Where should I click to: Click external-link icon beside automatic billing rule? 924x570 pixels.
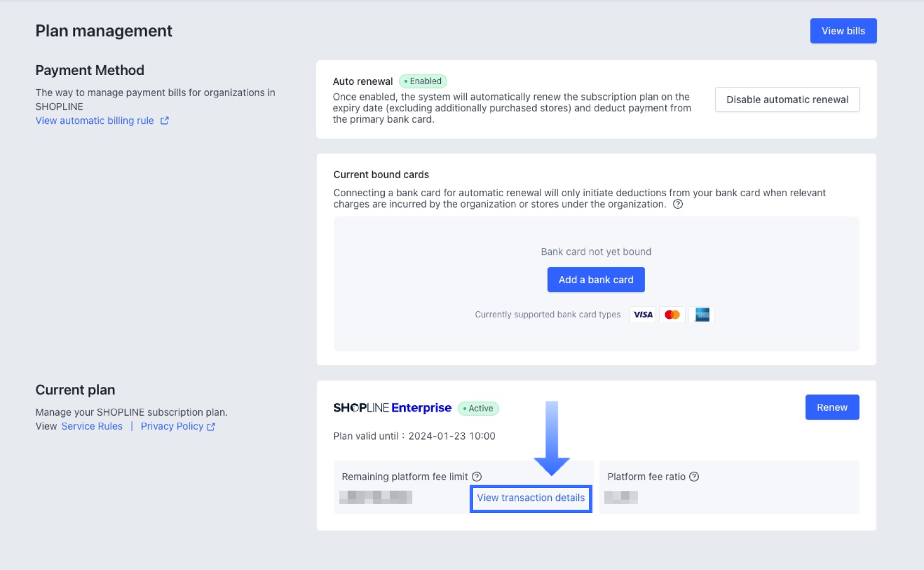tap(165, 121)
